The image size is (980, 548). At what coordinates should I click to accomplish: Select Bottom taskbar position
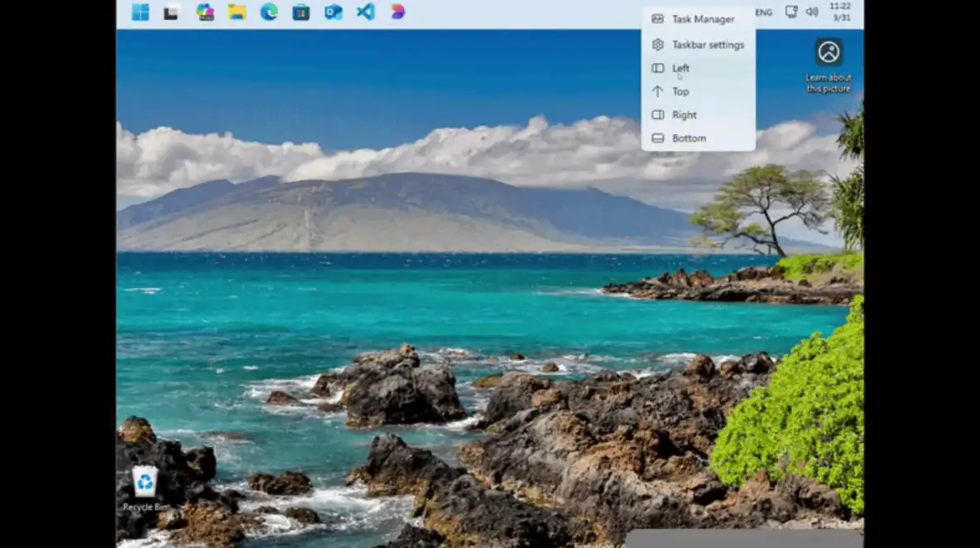[698, 138]
